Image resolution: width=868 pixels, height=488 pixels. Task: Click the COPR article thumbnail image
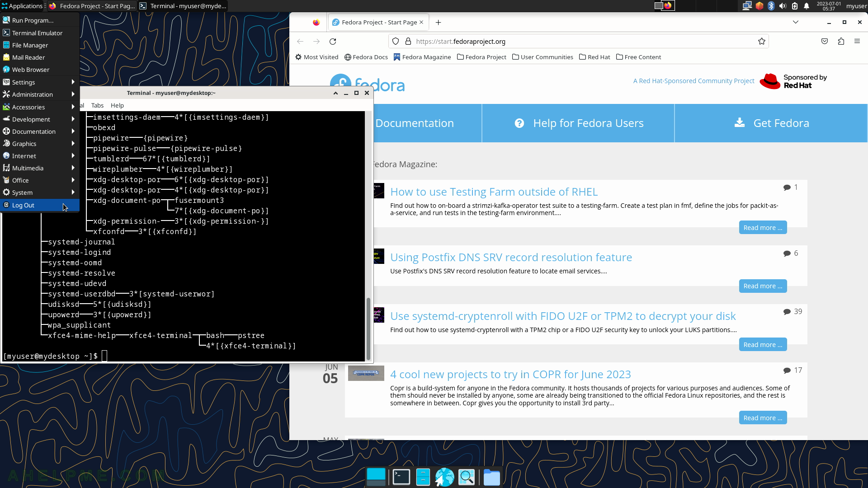click(366, 374)
